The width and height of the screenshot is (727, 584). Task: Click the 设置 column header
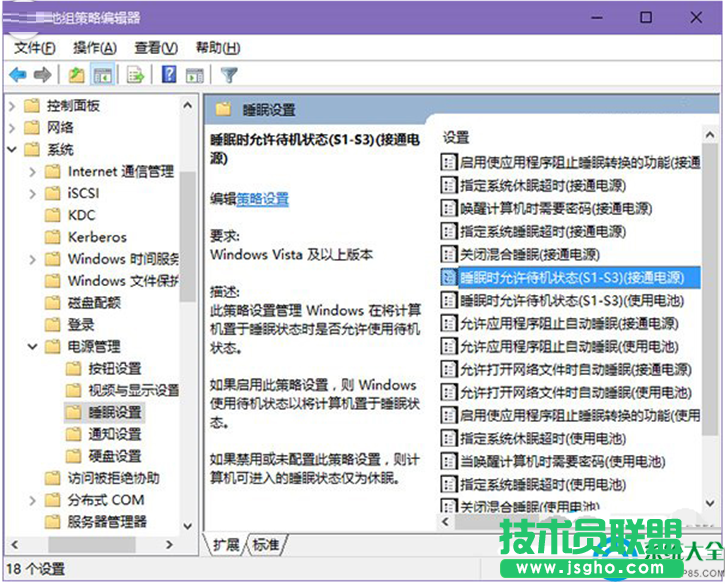coord(457,137)
